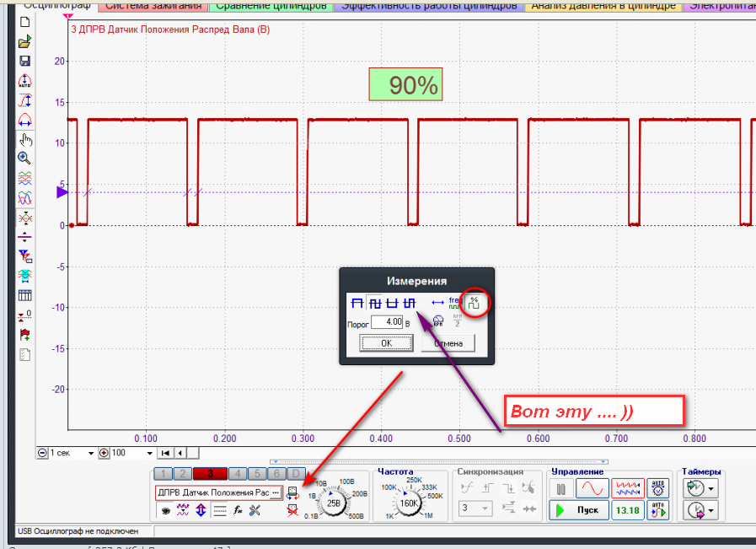
Task: Select channel D button
Action: tap(296, 474)
